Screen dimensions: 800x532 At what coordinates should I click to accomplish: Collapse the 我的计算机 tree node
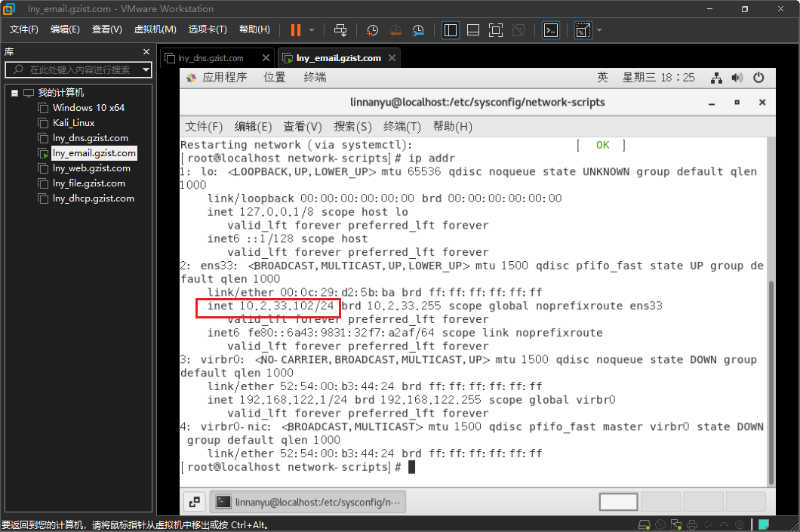pyautogui.click(x=15, y=93)
